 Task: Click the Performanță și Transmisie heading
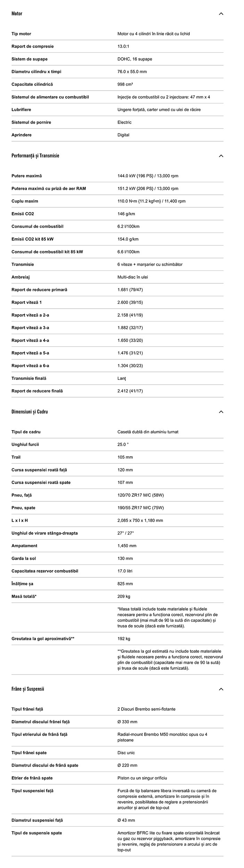point(35,156)
